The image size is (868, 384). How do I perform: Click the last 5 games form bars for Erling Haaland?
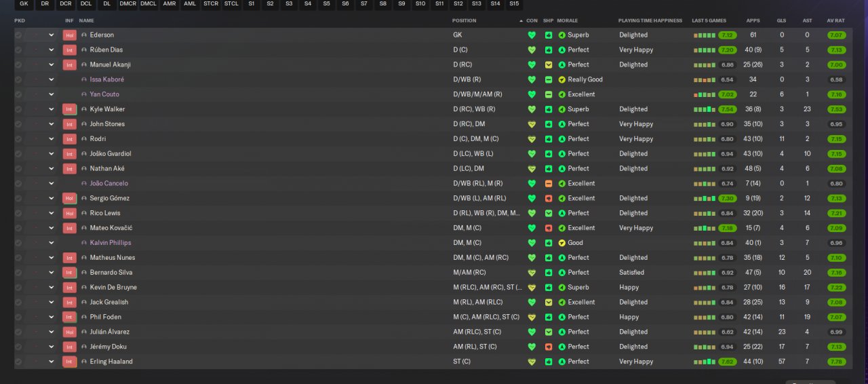point(704,362)
